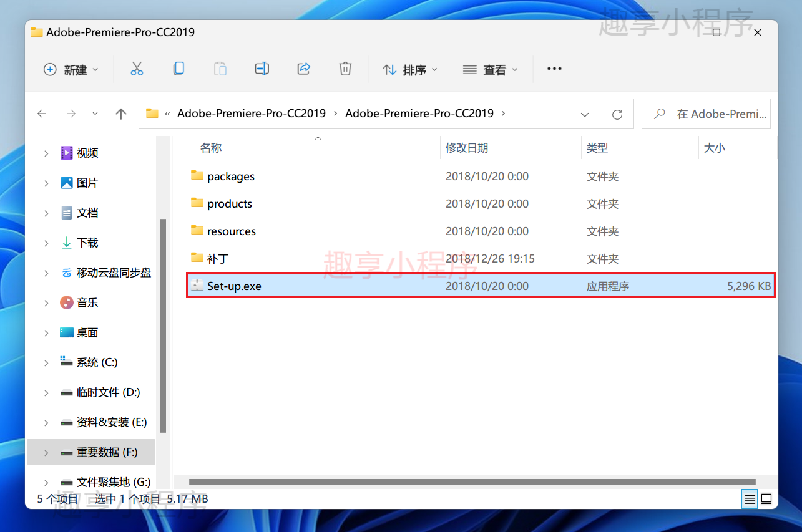Expand the 音乐 tree node chevron

(x=46, y=303)
